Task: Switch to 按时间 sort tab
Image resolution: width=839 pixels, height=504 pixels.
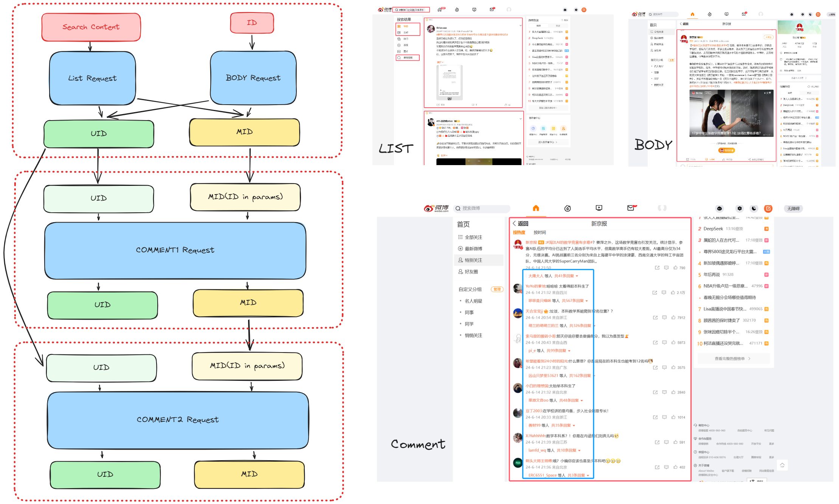Action: point(540,232)
